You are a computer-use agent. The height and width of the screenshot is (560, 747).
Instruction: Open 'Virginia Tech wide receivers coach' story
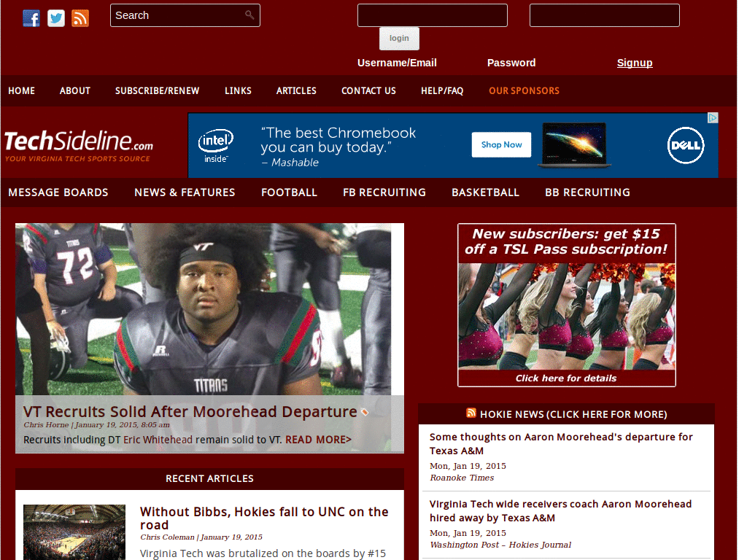pyautogui.click(x=560, y=511)
